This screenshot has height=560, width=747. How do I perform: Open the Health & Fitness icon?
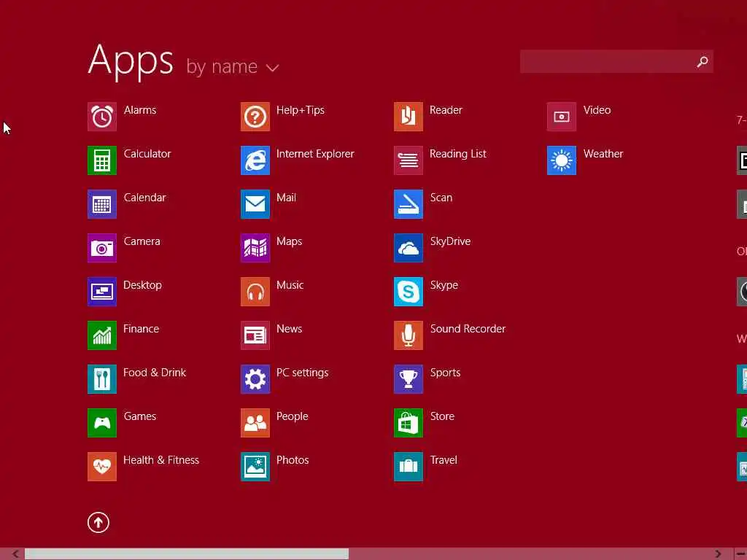point(102,467)
